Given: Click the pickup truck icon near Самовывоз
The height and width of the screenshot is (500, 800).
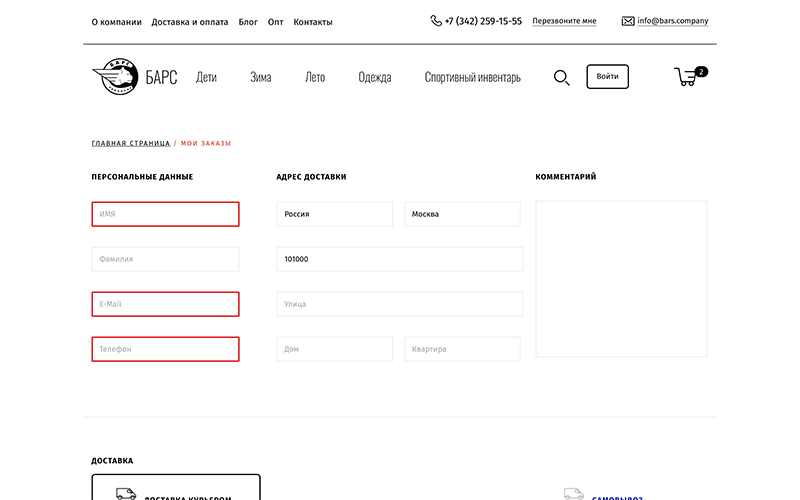Looking at the screenshot, I should (573, 494).
